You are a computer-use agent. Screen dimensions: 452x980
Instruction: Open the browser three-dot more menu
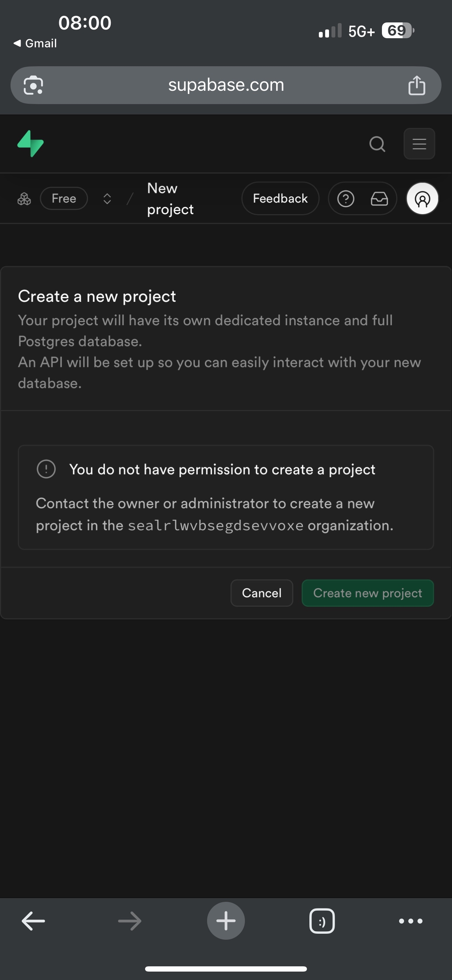click(x=411, y=921)
